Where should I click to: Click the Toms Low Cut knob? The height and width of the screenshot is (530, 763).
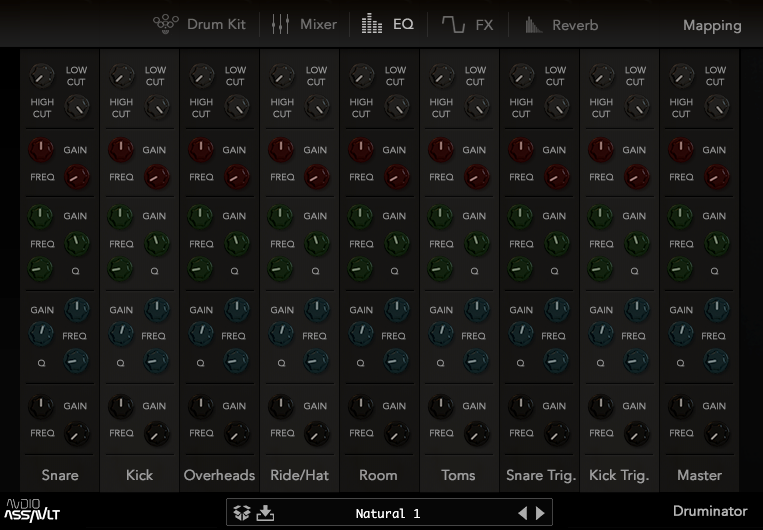point(442,75)
